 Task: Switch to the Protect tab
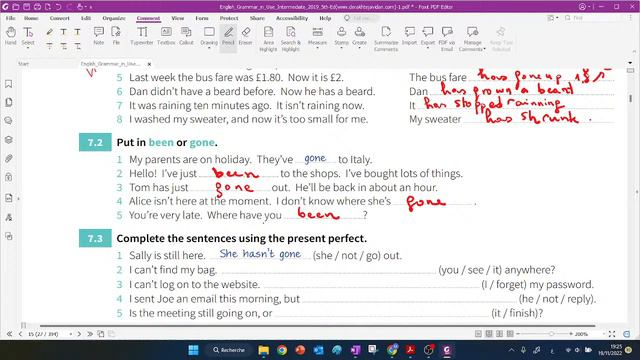pyautogui.click(x=229, y=18)
